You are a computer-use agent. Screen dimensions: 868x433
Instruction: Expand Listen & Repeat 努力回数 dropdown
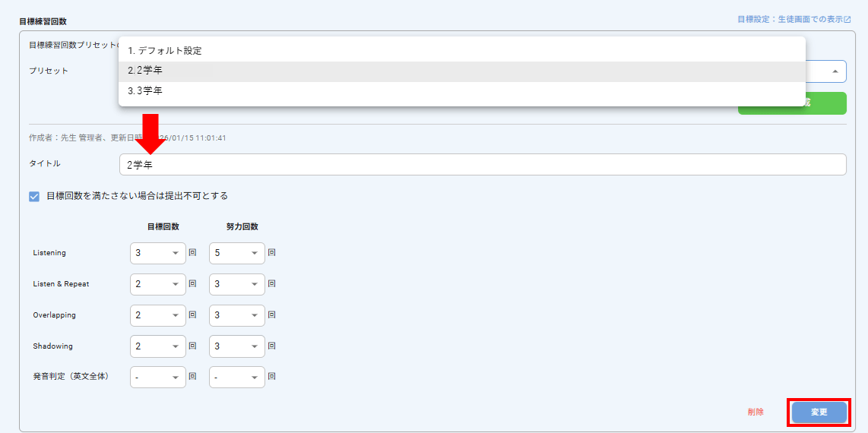[x=237, y=284]
